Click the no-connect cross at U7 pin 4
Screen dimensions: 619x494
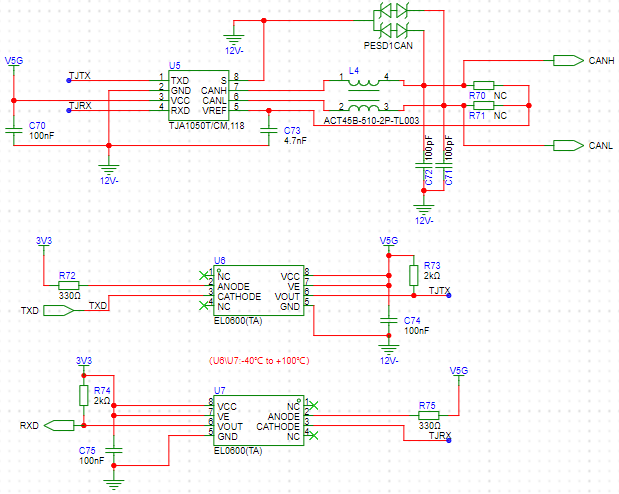(x=313, y=436)
